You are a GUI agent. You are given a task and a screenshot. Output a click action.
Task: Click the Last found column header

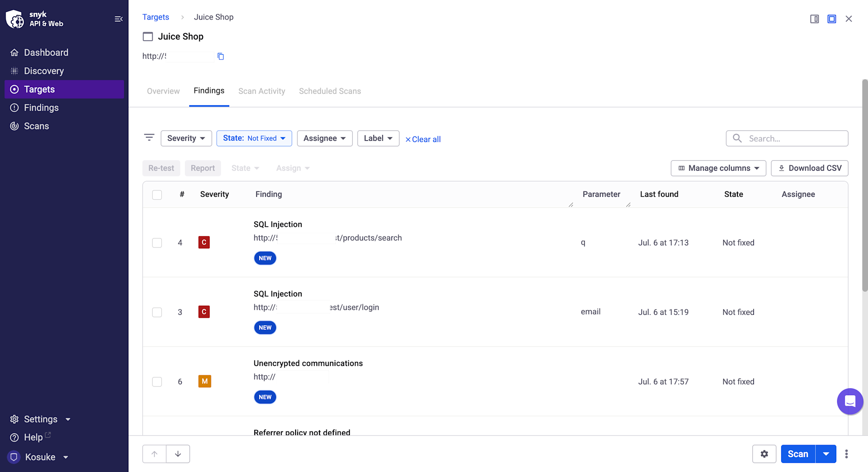point(659,195)
